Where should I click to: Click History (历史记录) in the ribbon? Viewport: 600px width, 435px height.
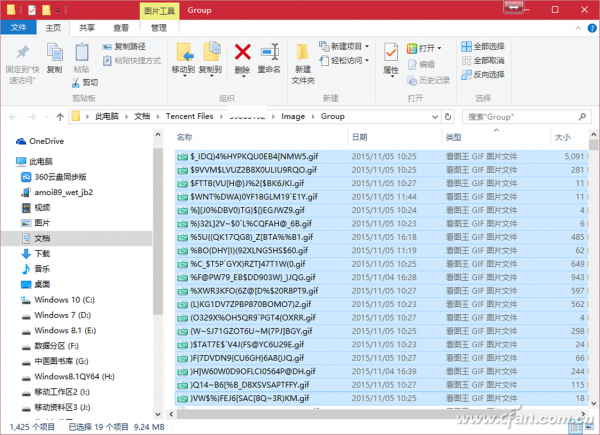pos(429,80)
